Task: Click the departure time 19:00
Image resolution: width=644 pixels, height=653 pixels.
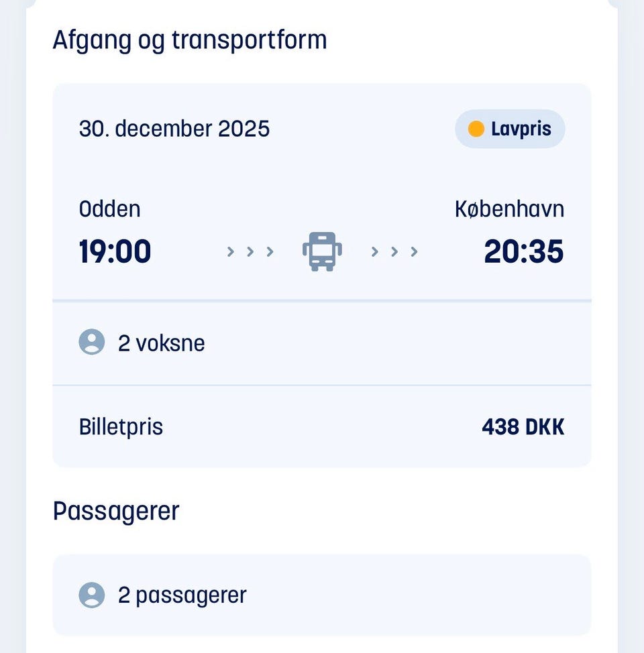Action: 115,252
